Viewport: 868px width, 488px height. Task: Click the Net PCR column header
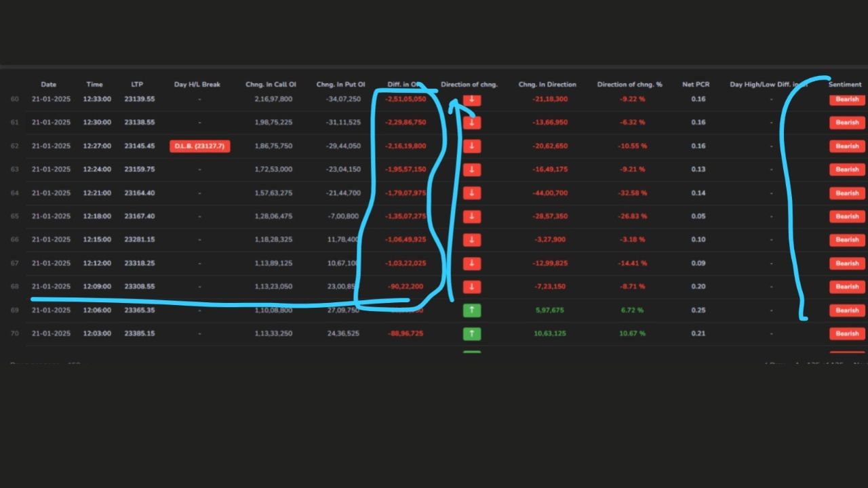696,85
